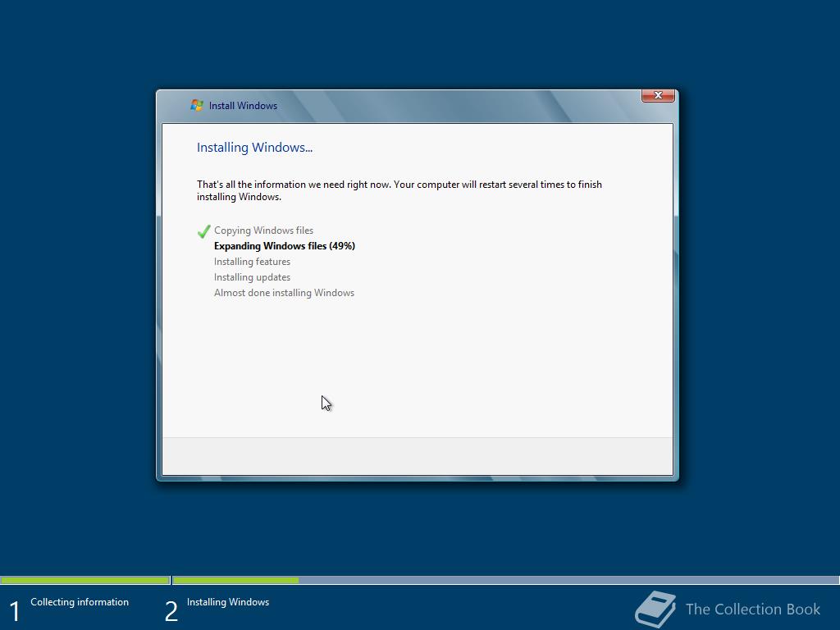Click the stage 2 installation progress bar
840x630 pixels.
point(505,580)
